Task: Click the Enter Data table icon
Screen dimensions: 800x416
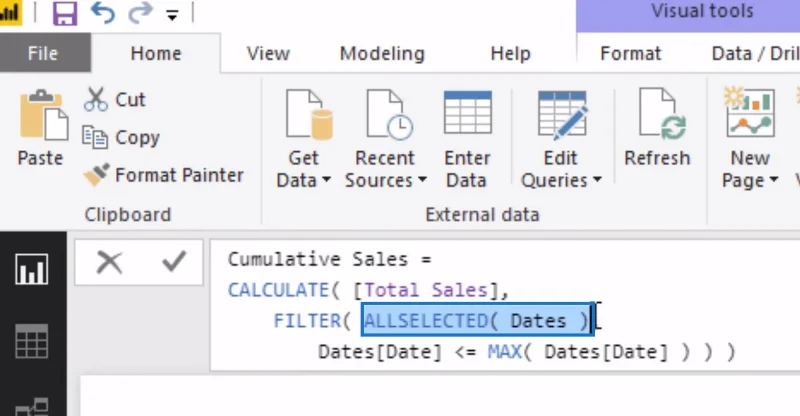Action: (468, 112)
